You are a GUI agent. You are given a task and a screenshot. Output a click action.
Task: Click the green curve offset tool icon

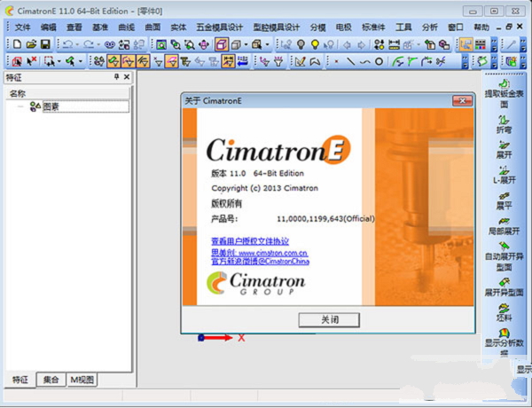[x=397, y=61]
